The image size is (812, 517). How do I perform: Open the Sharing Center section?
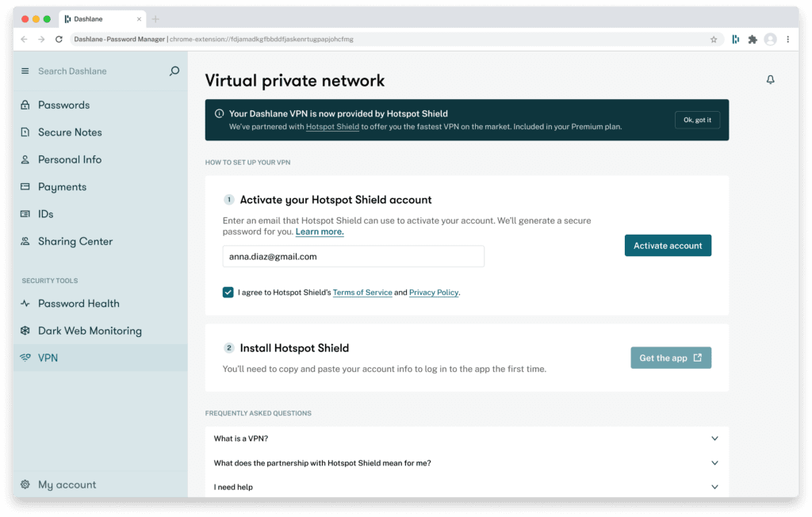(x=75, y=242)
